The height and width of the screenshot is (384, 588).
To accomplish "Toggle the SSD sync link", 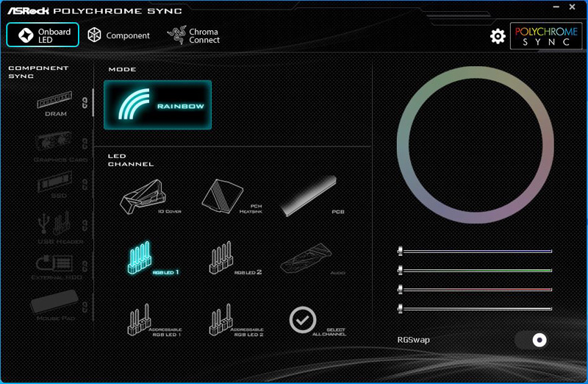I will [x=85, y=185].
